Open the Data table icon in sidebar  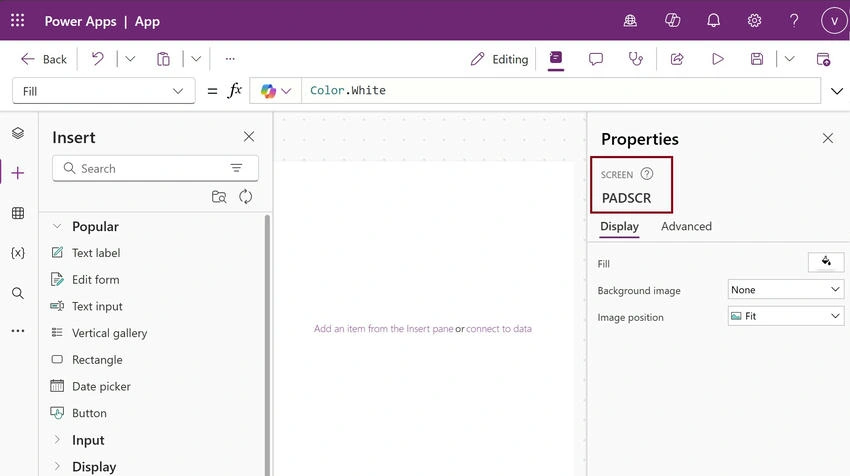tap(18, 213)
